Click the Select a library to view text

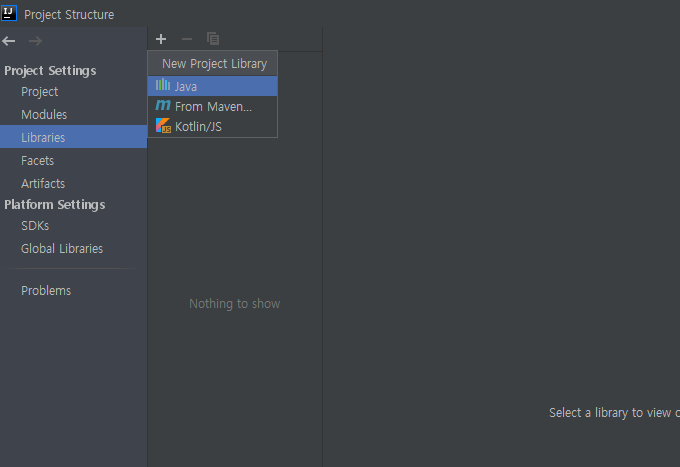click(614, 413)
